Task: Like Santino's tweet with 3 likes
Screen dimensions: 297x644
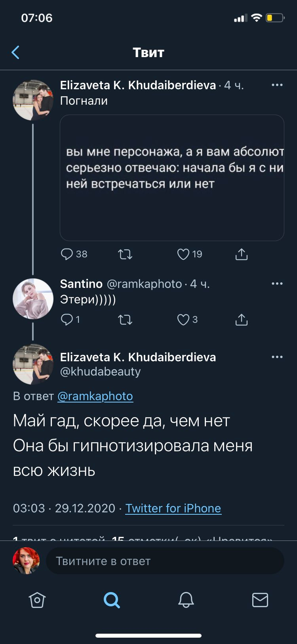Action: (183, 320)
